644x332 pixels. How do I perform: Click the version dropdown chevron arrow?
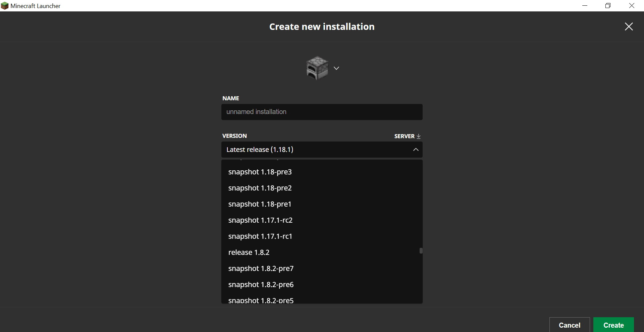pyautogui.click(x=416, y=150)
